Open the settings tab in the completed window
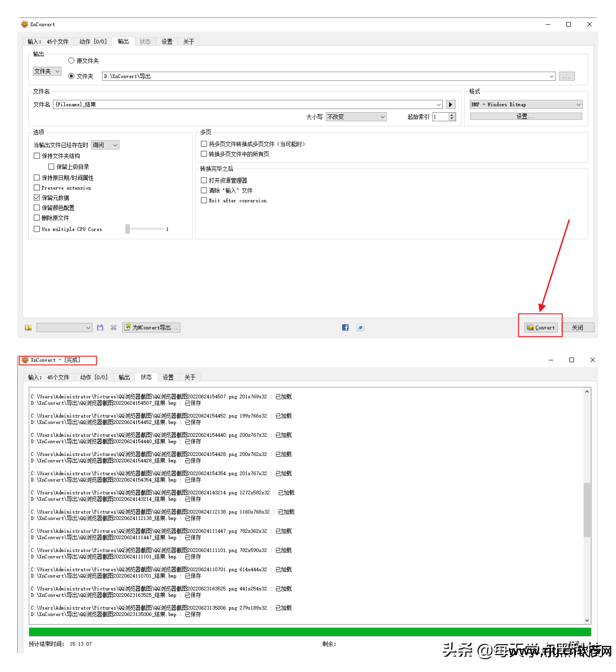The height and width of the screenshot is (672, 616). pyautogui.click(x=168, y=377)
